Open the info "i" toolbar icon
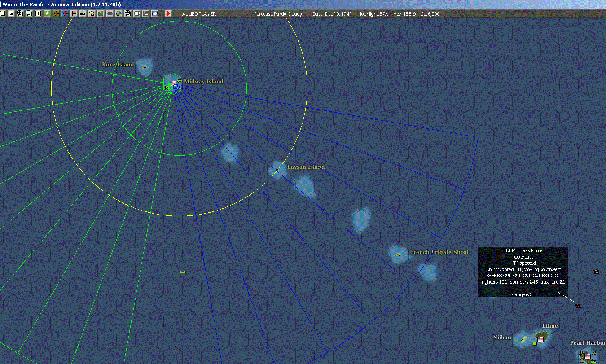The image size is (606, 364). pyautogui.click(x=38, y=13)
